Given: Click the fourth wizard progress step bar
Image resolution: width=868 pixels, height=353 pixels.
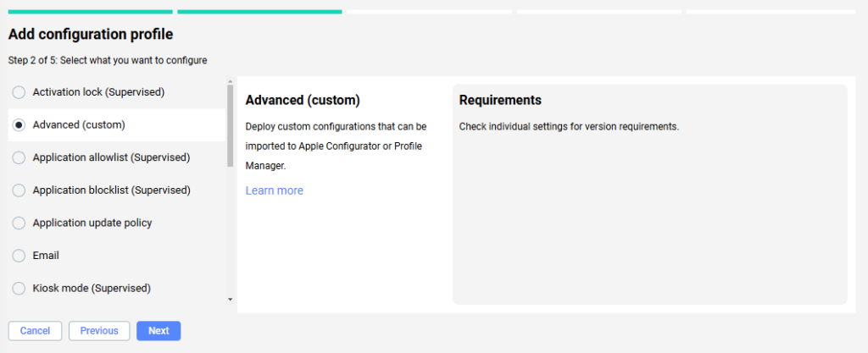Looking at the screenshot, I should click(598, 12).
